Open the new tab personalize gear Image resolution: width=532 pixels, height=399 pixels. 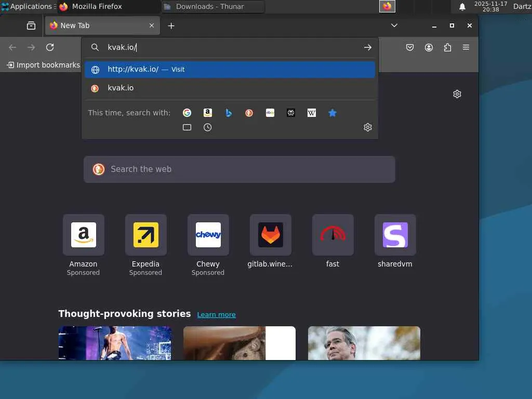point(457,94)
